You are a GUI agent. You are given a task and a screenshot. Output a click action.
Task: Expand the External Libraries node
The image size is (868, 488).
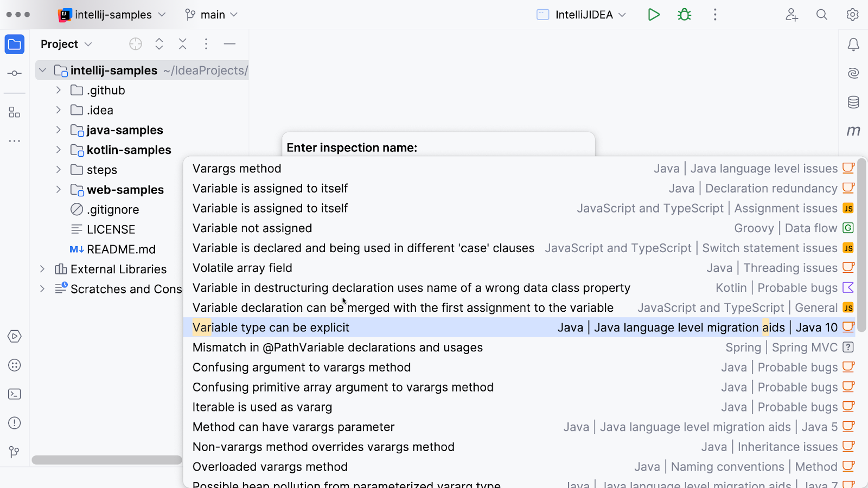42,269
